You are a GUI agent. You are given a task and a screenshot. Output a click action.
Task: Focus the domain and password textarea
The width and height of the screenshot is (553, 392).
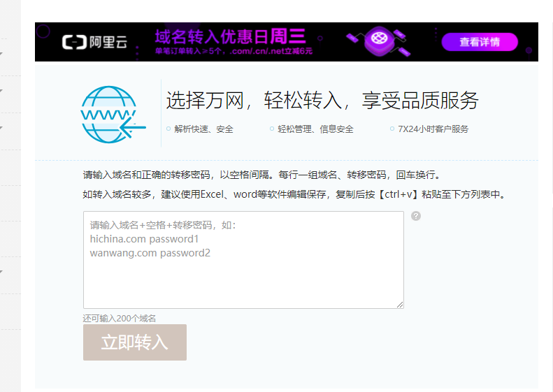[243, 260]
